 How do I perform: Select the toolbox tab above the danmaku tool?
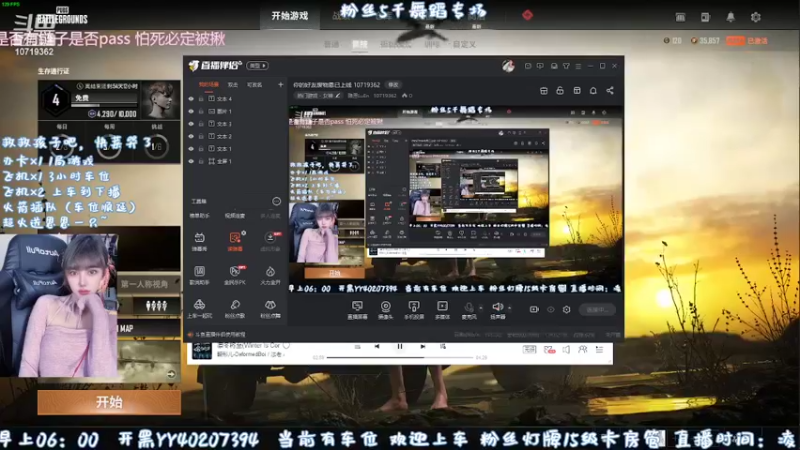tap(199, 216)
